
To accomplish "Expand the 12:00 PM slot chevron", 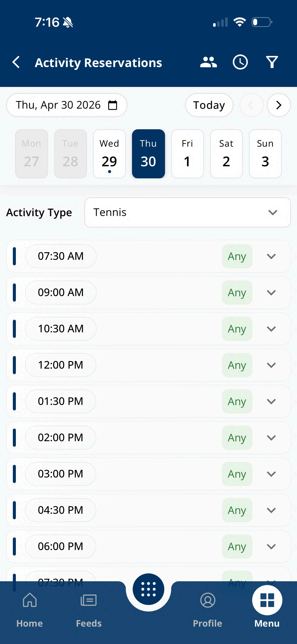I will 271,365.
